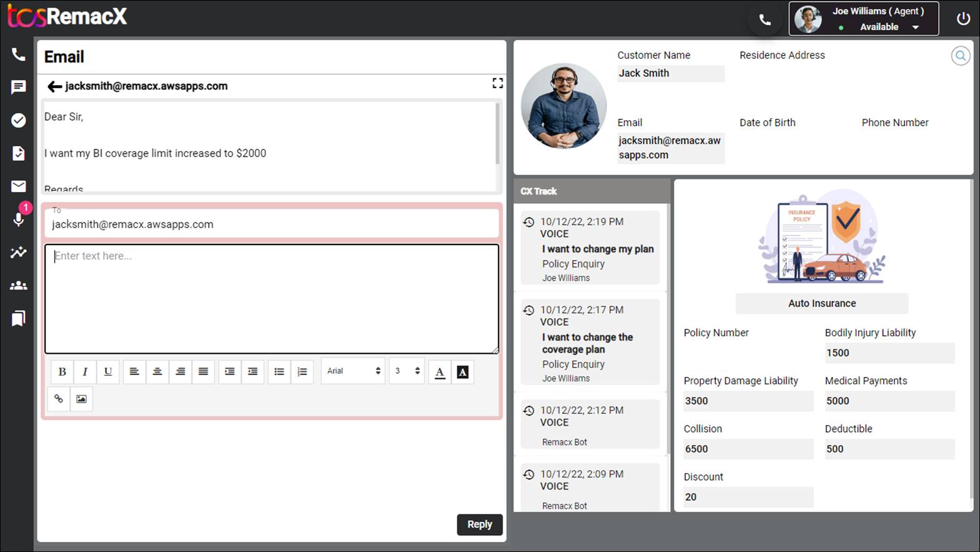
Task: Click the Date of Birth label
Action: tap(768, 123)
